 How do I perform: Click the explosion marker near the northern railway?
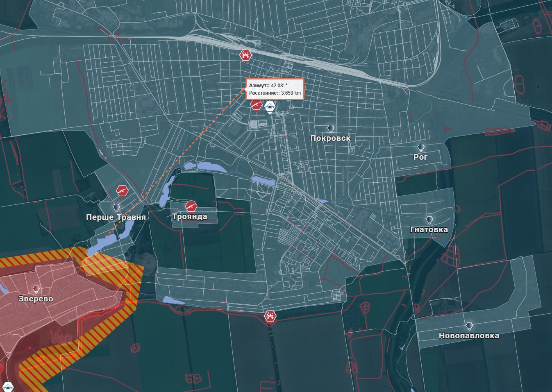pyautogui.click(x=245, y=55)
